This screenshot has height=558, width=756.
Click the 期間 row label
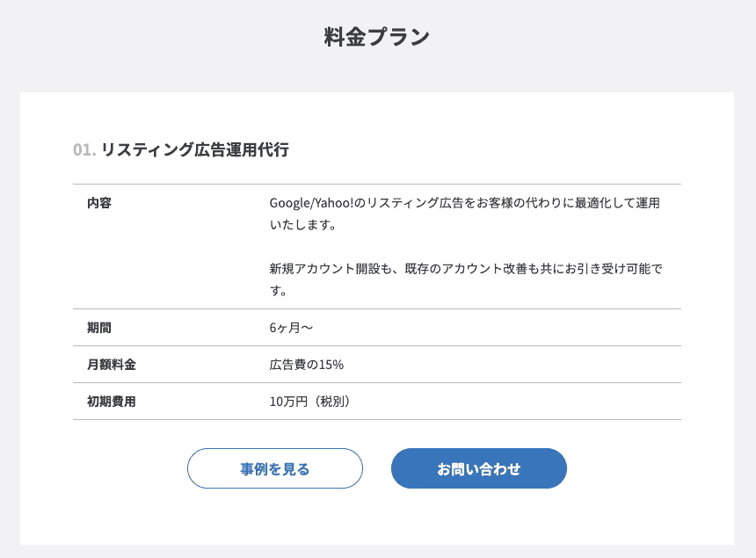(x=99, y=328)
